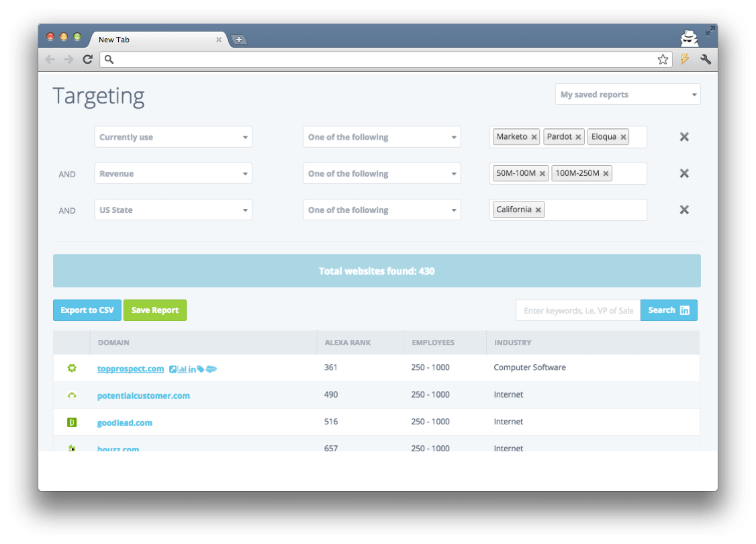Open condition dropdown in Revenue row
This screenshot has width=756, height=544.
click(x=382, y=174)
